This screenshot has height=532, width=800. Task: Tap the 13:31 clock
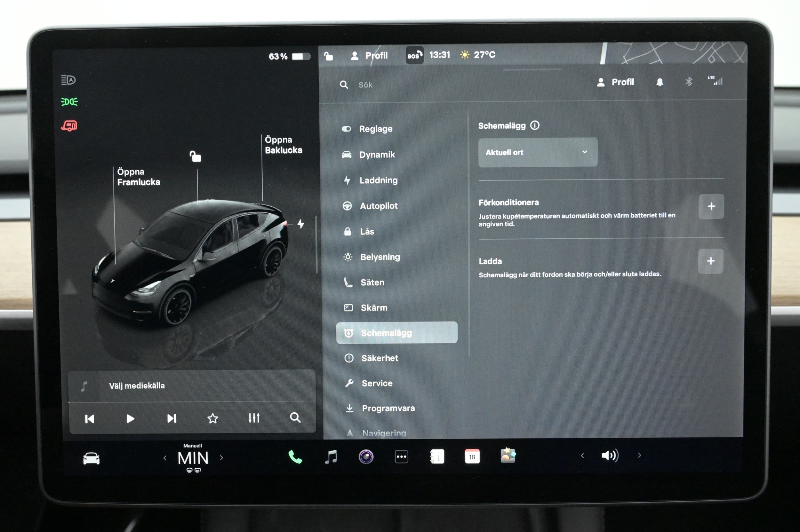[440, 55]
